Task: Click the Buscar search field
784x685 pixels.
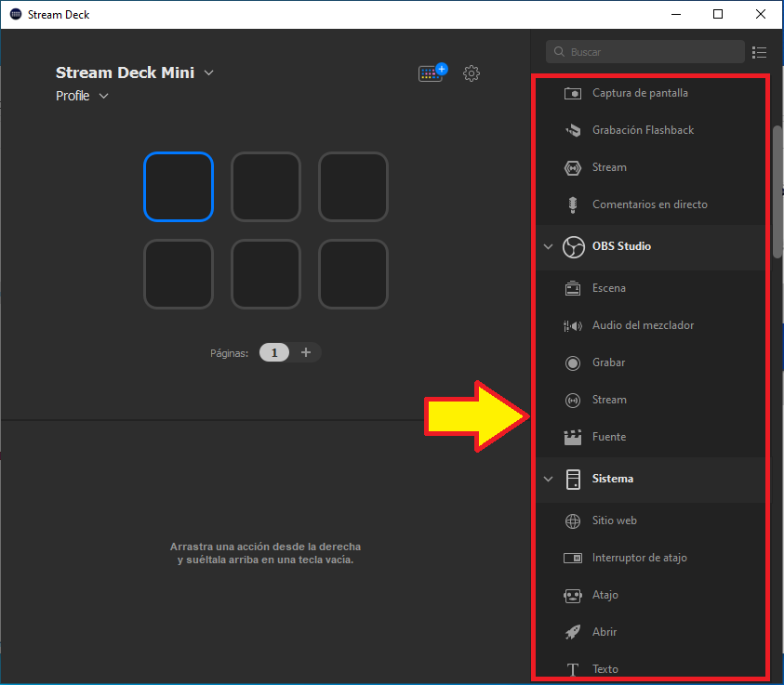Action: tap(651, 52)
